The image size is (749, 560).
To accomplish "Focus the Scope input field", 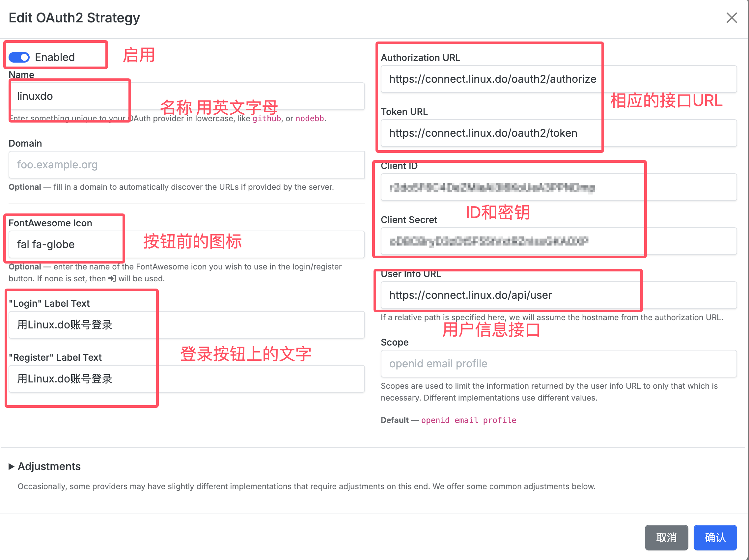I will point(559,364).
